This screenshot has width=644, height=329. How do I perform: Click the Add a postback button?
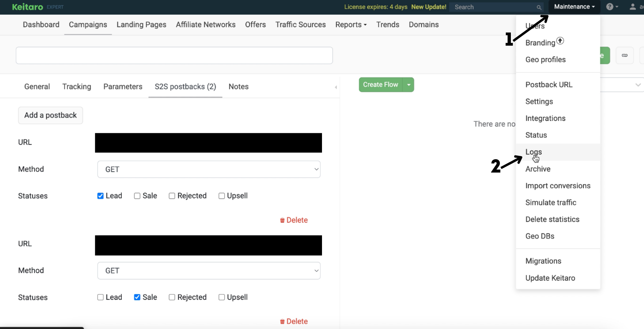(x=50, y=115)
